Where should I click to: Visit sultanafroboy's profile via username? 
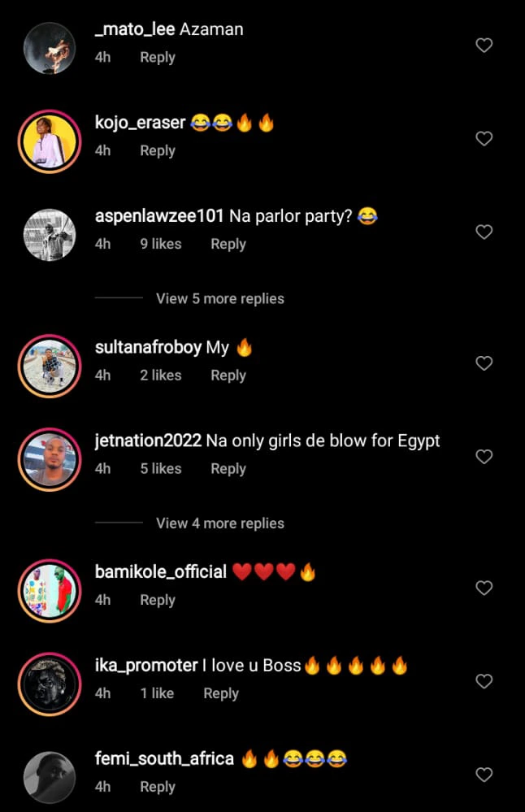point(148,348)
